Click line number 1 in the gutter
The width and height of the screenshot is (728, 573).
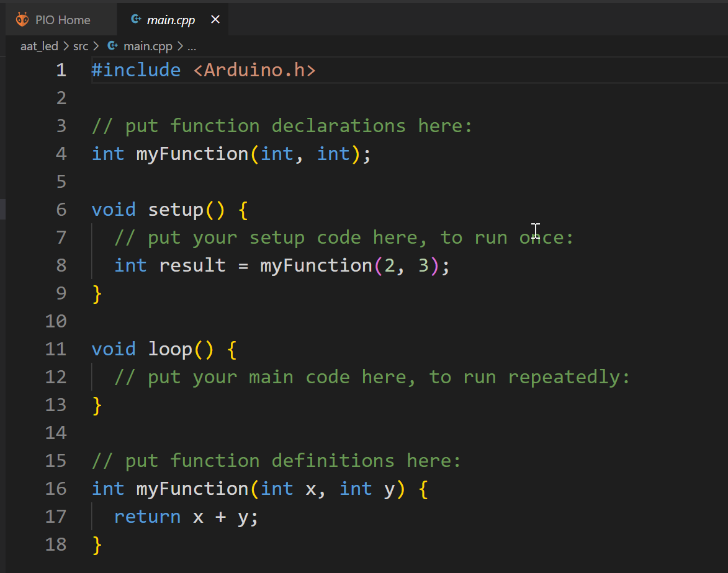(x=61, y=70)
